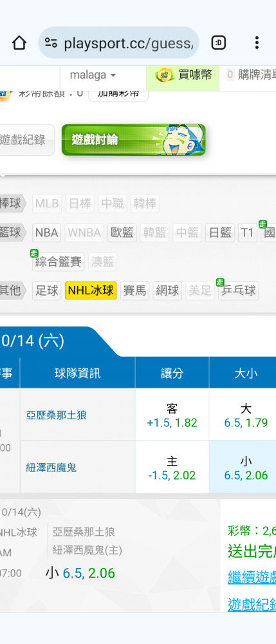Click the 繼續遊戲 link

(x=252, y=577)
